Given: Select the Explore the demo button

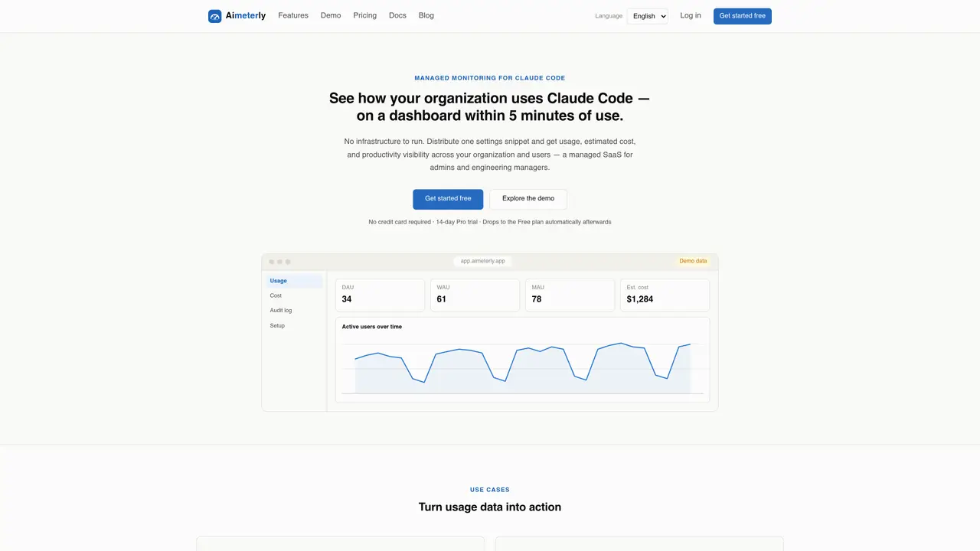Looking at the screenshot, I should [x=528, y=199].
